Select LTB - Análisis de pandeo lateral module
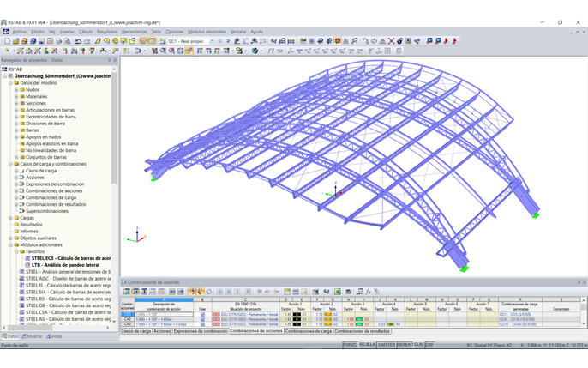 click(65, 265)
